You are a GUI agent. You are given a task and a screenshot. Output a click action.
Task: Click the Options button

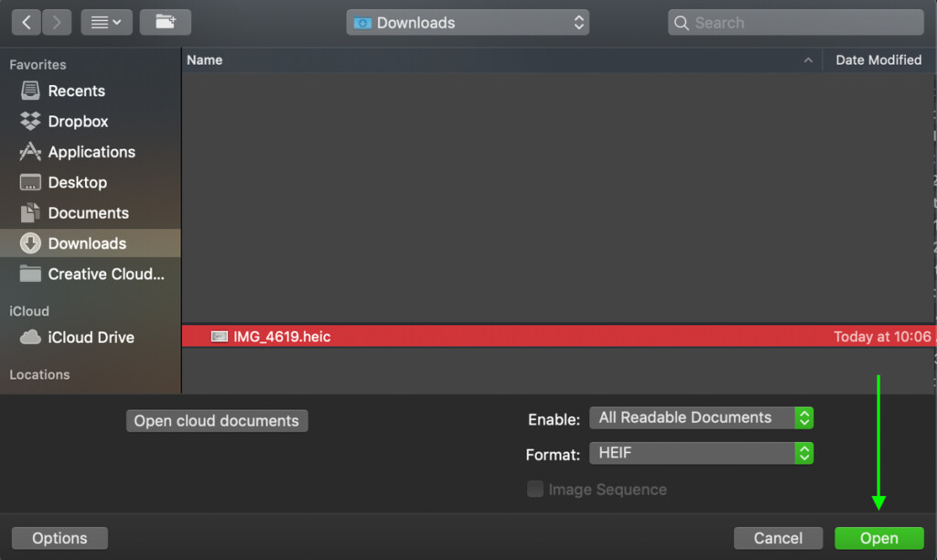(59, 538)
